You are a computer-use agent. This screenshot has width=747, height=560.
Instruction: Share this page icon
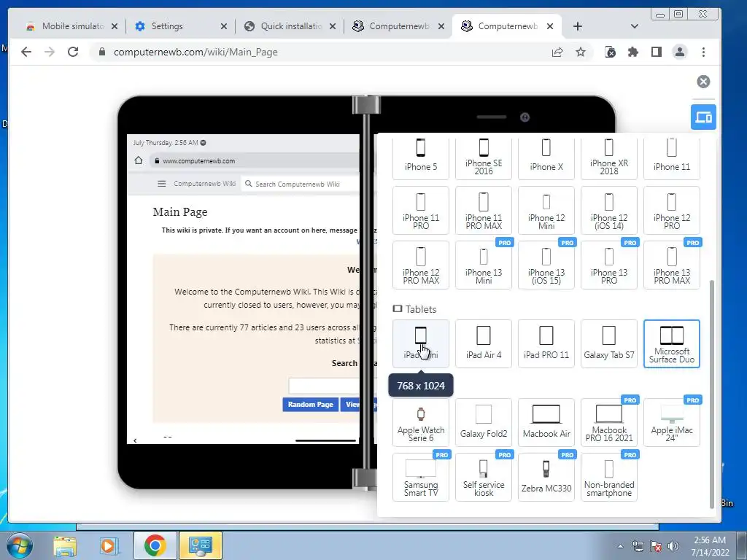coord(557,52)
